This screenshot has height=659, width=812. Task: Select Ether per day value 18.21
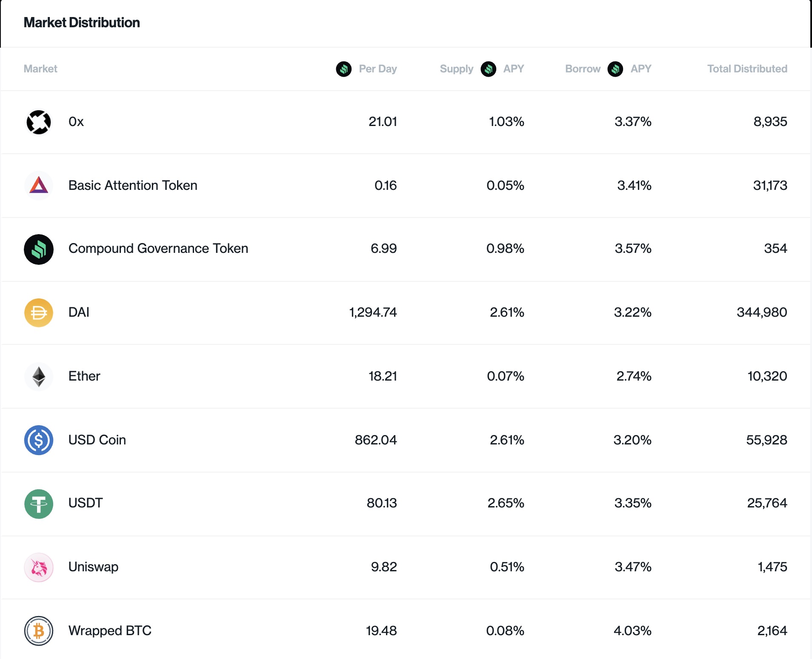point(383,376)
